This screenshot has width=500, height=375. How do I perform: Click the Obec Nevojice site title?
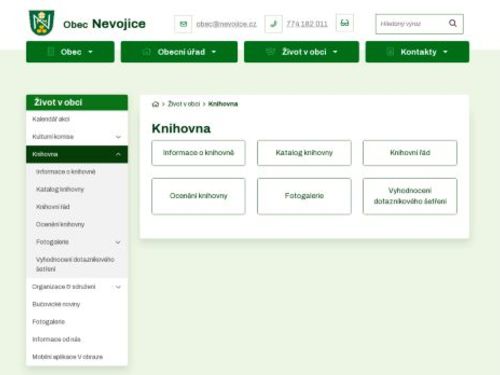coord(104,24)
